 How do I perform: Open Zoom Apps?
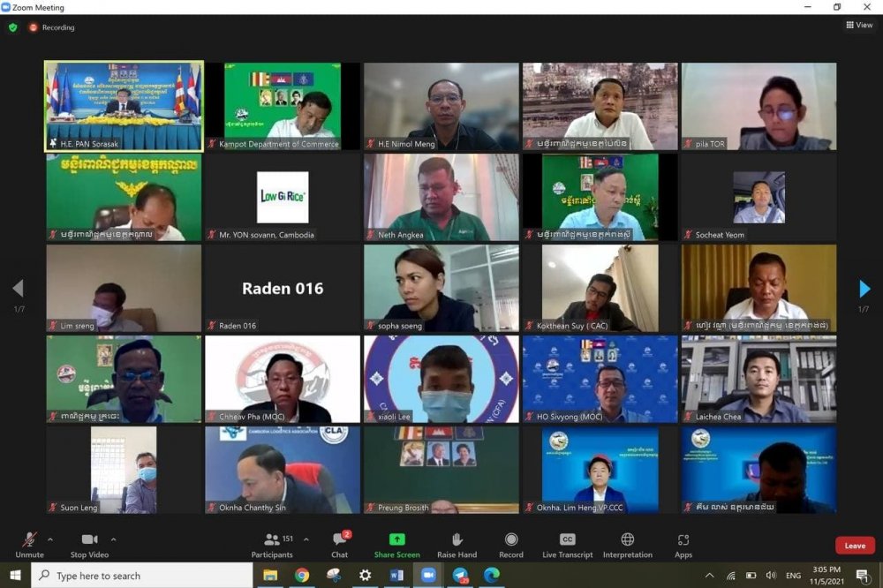click(683, 539)
